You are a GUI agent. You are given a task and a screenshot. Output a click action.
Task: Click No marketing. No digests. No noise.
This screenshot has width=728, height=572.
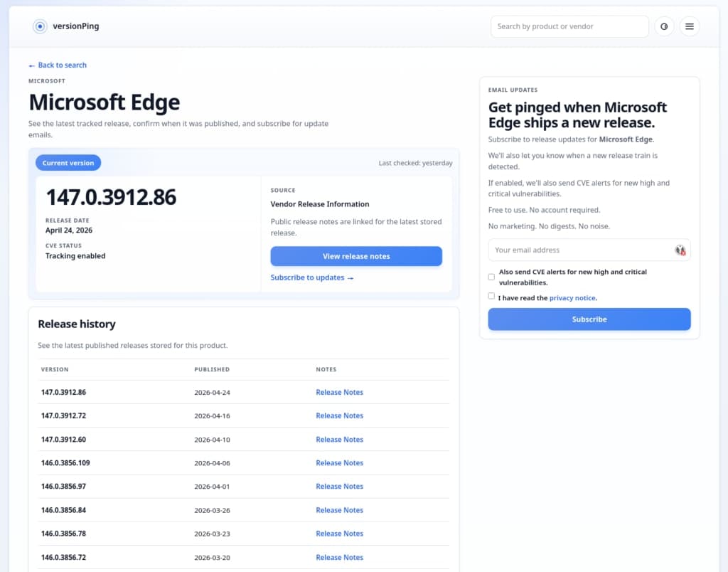point(550,226)
